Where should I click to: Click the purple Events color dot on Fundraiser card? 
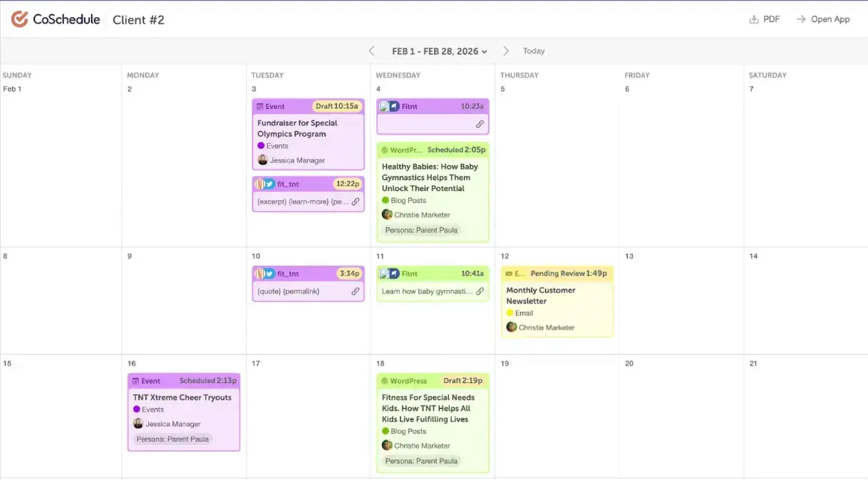(x=261, y=146)
